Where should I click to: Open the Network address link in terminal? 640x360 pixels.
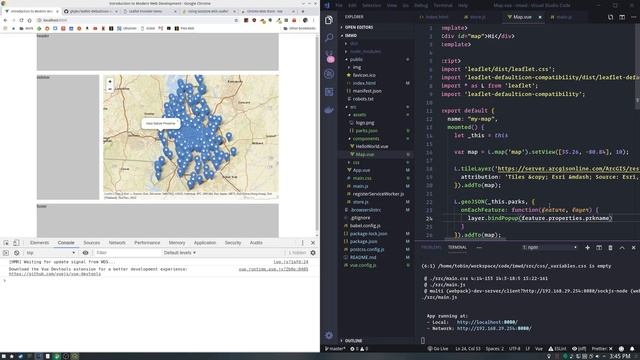click(x=494, y=328)
